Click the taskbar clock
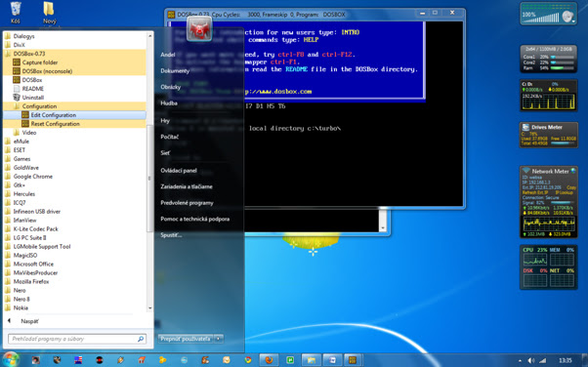This screenshot has width=588, height=367. [x=566, y=360]
